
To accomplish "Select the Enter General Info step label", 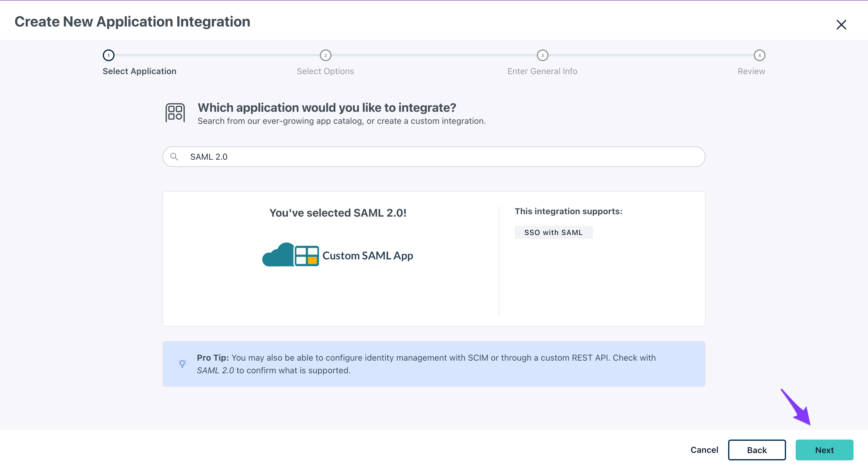I will pyautogui.click(x=542, y=71).
